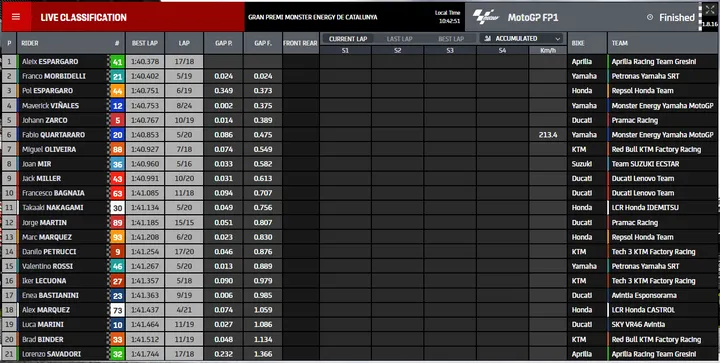The image size is (720, 363).
Task: Click the P position column header
Action: point(9,43)
